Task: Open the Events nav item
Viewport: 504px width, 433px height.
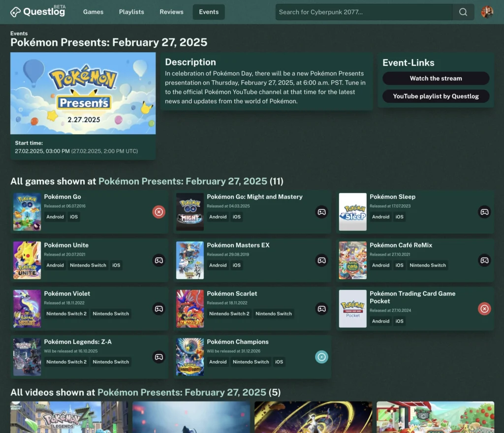Action: [x=209, y=12]
